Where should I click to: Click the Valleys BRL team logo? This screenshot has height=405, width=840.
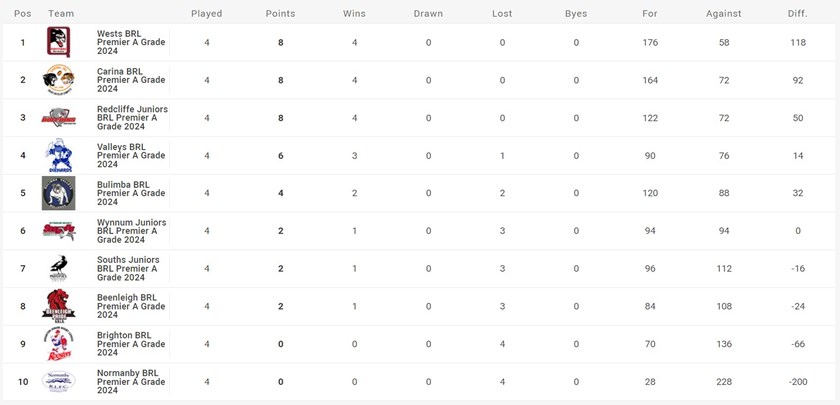pos(58,156)
